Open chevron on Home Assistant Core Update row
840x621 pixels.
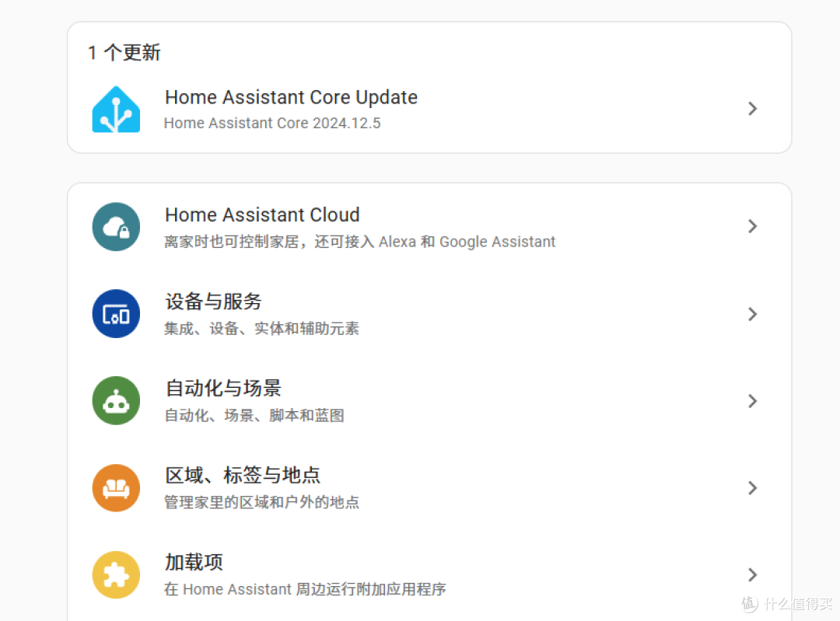(x=753, y=109)
